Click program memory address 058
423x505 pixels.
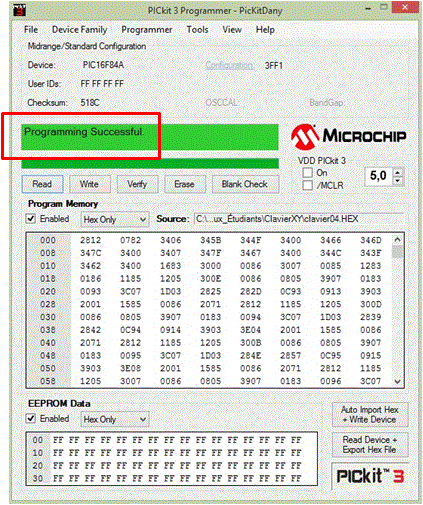pos(48,381)
